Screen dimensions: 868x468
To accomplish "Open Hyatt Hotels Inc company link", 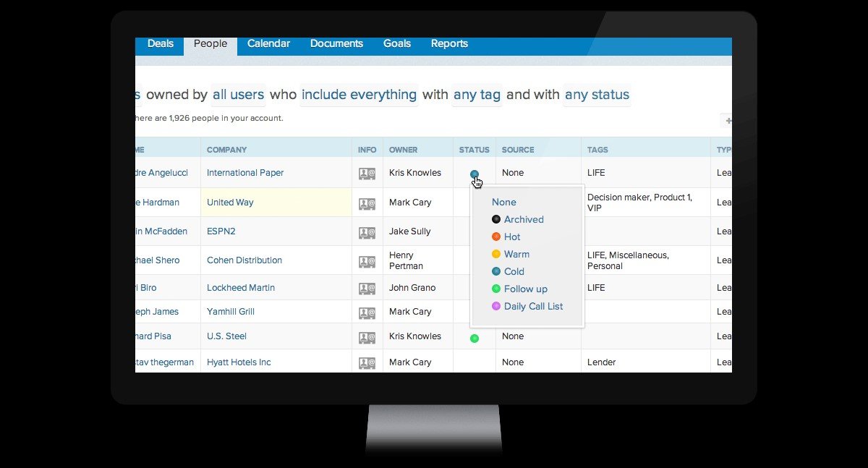I will [x=239, y=362].
